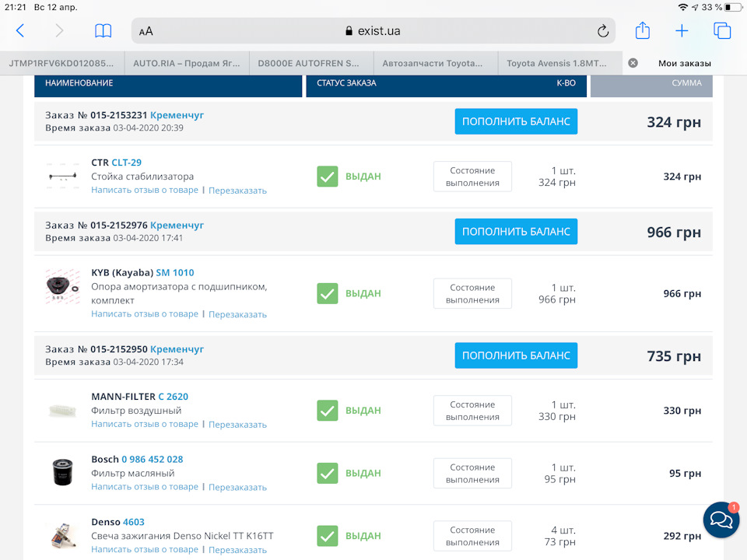
Task: Open C 2620 part number link
Action: click(x=173, y=397)
